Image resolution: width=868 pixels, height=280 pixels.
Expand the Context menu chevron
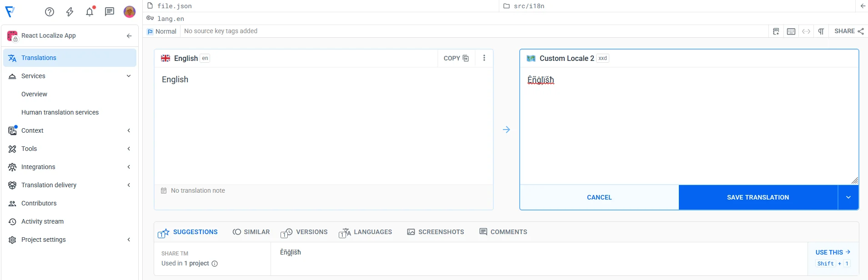[x=129, y=130]
